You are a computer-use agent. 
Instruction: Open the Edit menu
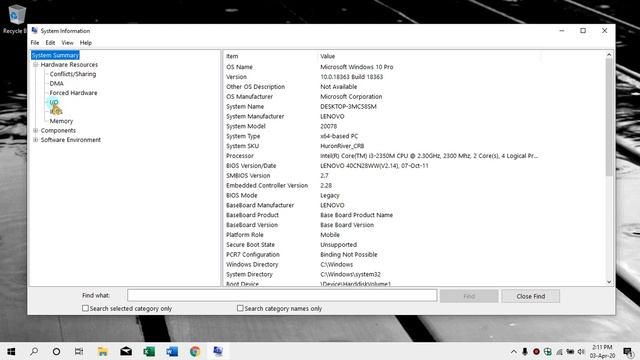[x=50, y=42]
